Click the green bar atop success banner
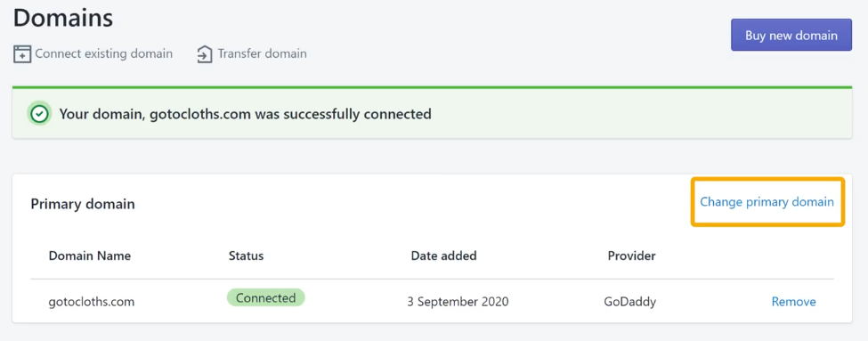868x341 pixels. pos(432,87)
